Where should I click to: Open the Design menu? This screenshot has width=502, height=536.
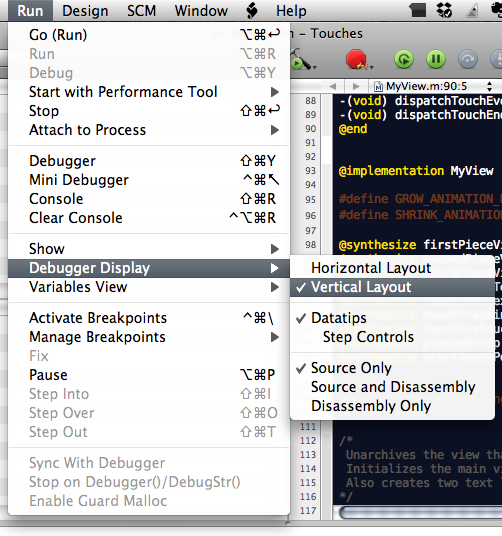(x=85, y=11)
